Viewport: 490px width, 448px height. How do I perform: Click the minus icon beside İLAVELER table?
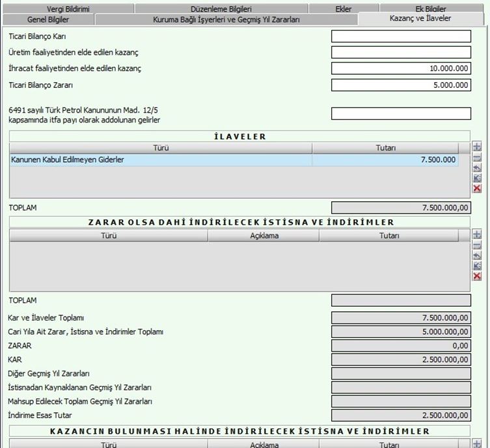tap(477, 158)
